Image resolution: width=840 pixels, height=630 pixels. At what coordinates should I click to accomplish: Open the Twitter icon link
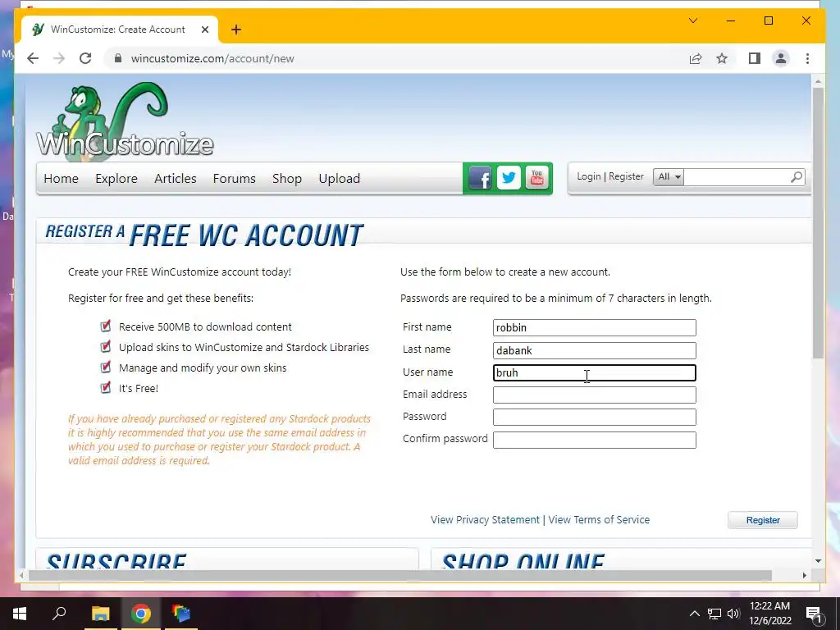click(509, 178)
